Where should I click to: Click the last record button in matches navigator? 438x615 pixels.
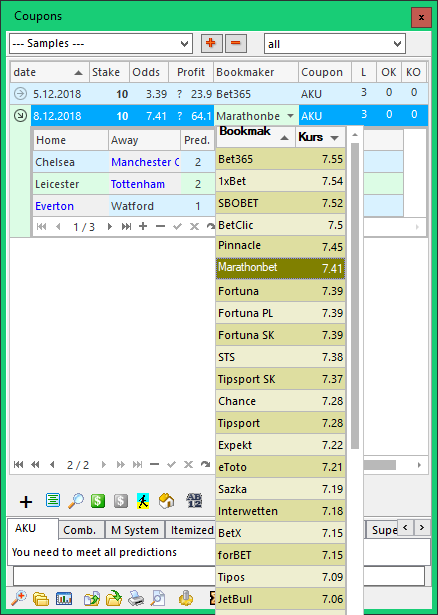pyautogui.click(x=126, y=227)
